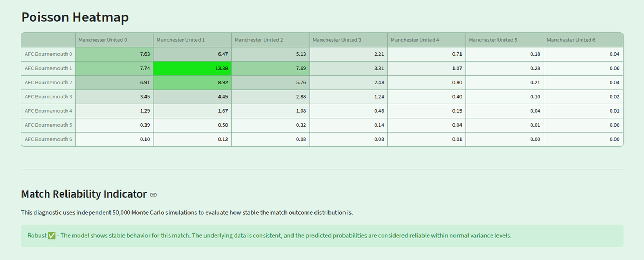Screen dimensions: 644x260
Task: Click the AFC Bournemouth 0 row label
Action: [48, 54]
